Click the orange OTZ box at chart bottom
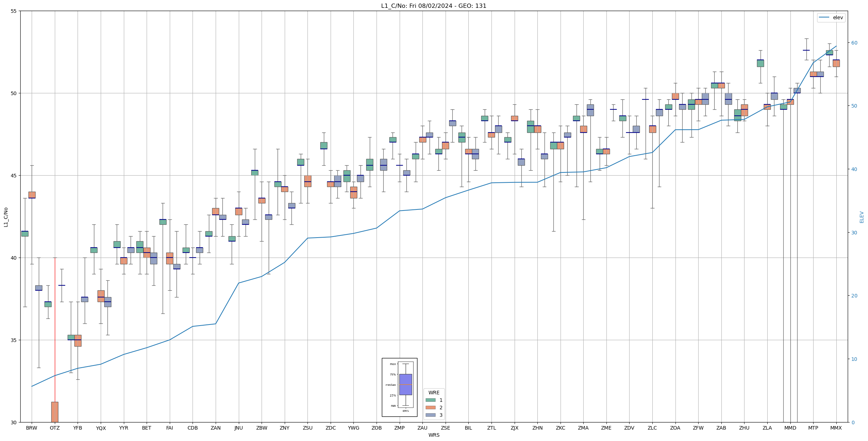 pos(55,412)
